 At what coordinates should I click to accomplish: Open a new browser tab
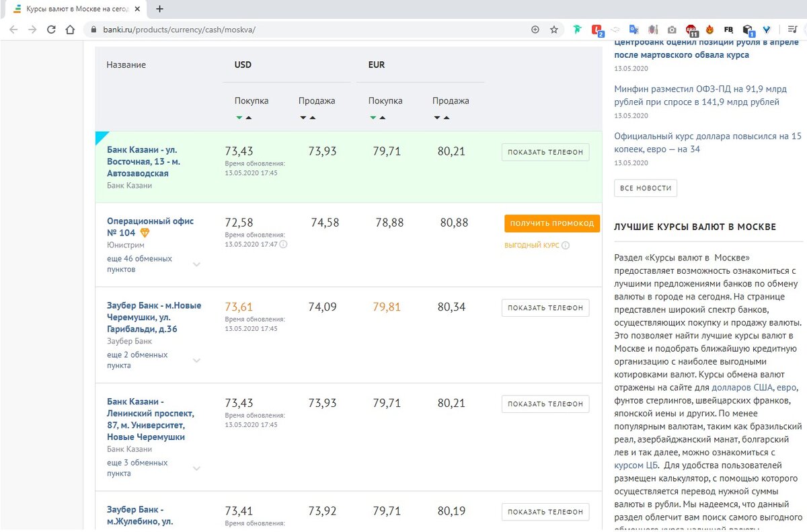point(159,9)
